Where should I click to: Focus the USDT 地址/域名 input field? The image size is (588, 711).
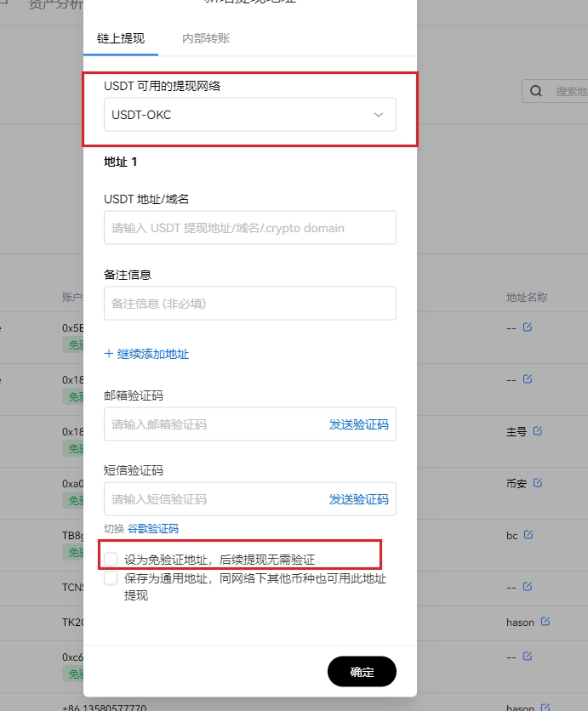click(249, 228)
